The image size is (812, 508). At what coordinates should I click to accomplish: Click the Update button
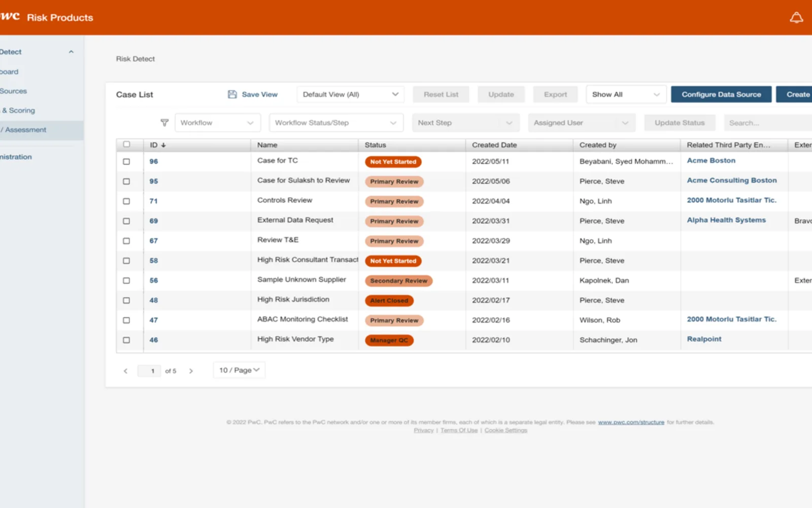501,94
